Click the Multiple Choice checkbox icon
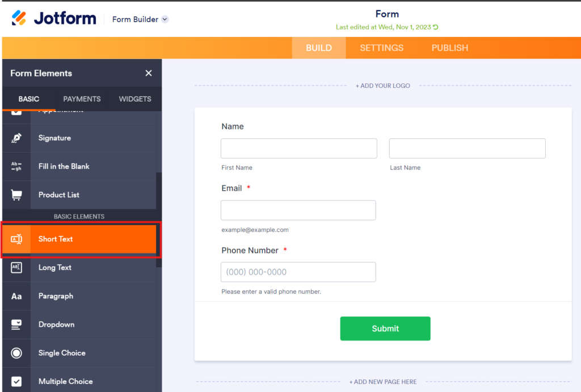 [16, 381]
